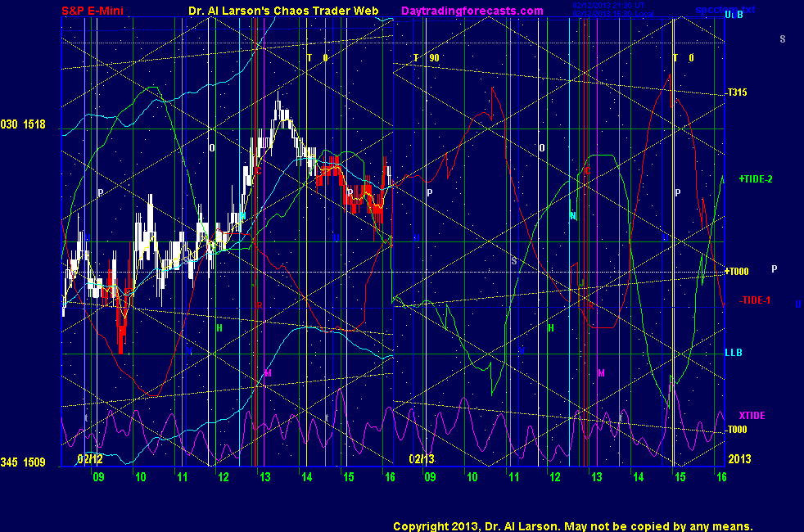Viewport: 804px width, 532px height.
Task: Click the '2013' year label
Action: (739, 458)
